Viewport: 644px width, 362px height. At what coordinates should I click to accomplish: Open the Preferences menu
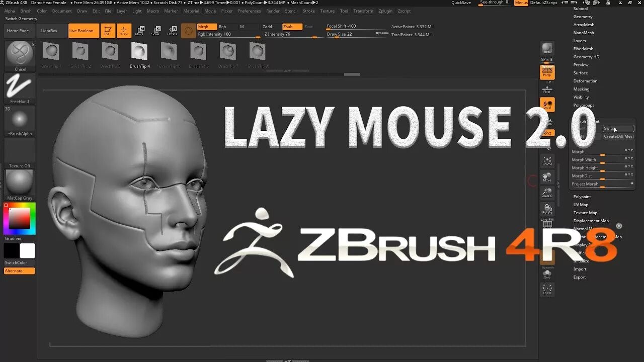click(250, 11)
